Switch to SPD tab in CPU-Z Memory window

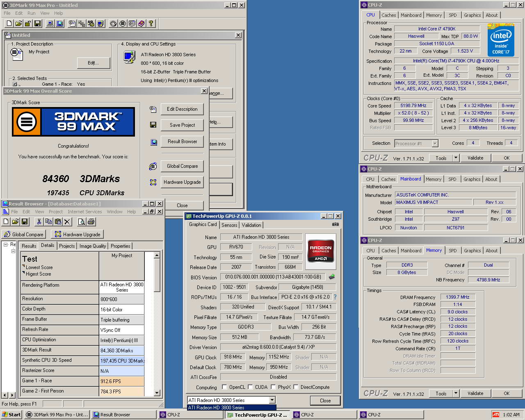click(x=452, y=251)
